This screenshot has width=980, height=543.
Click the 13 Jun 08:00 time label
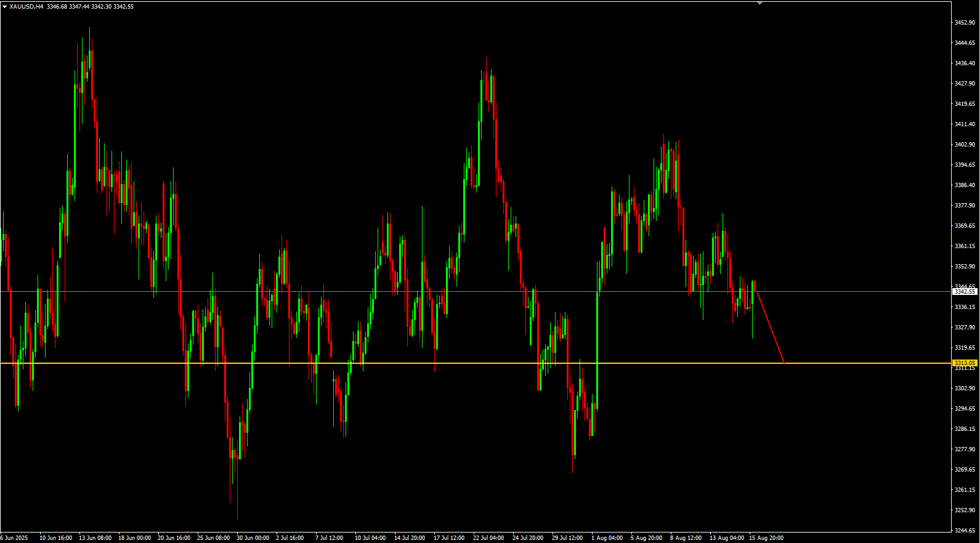pos(95,538)
